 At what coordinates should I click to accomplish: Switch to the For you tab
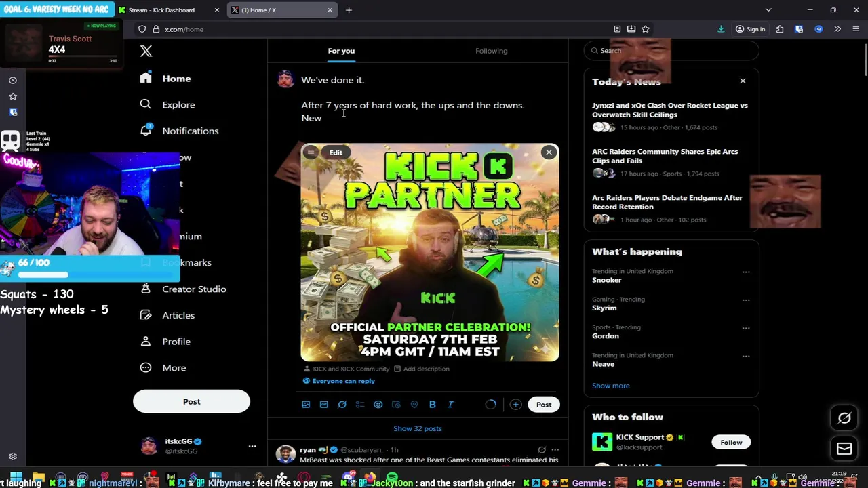341,51
